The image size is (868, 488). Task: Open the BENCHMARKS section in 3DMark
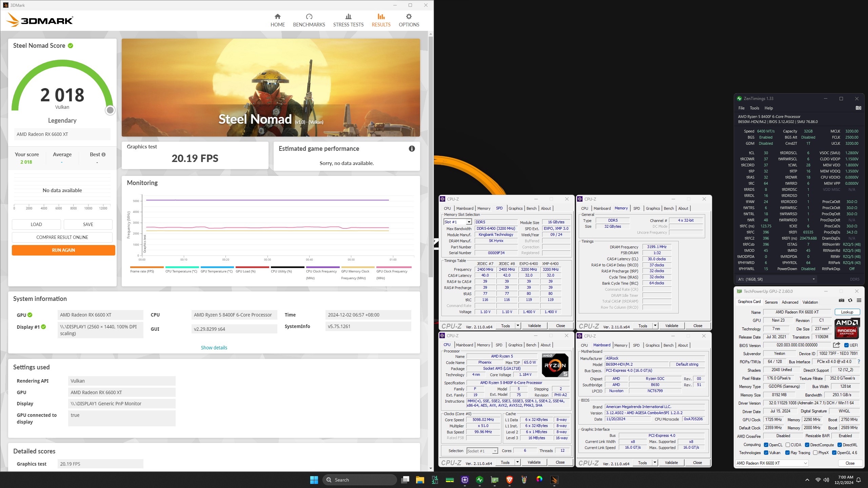pyautogui.click(x=309, y=20)
